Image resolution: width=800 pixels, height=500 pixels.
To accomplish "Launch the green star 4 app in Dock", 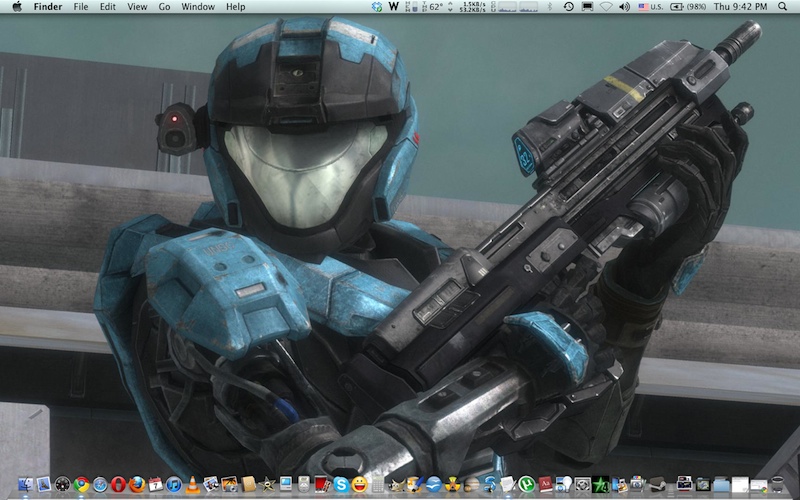I will [x=601, y=484].
